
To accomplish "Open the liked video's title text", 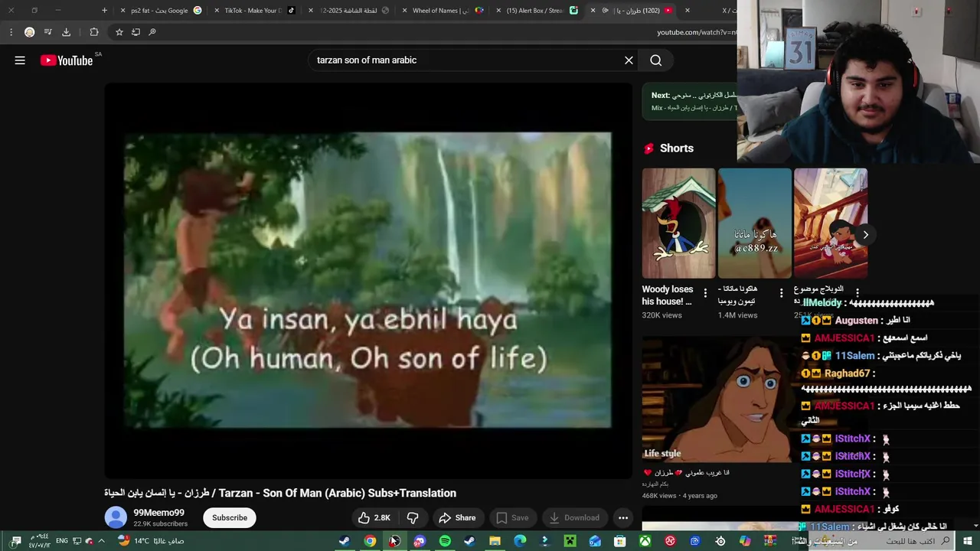I will [x=280, y=494].
